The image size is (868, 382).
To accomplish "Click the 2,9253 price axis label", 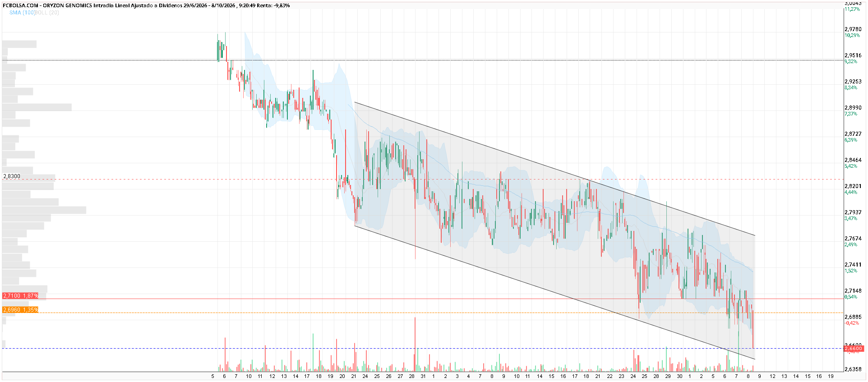I will click(853, 82).
